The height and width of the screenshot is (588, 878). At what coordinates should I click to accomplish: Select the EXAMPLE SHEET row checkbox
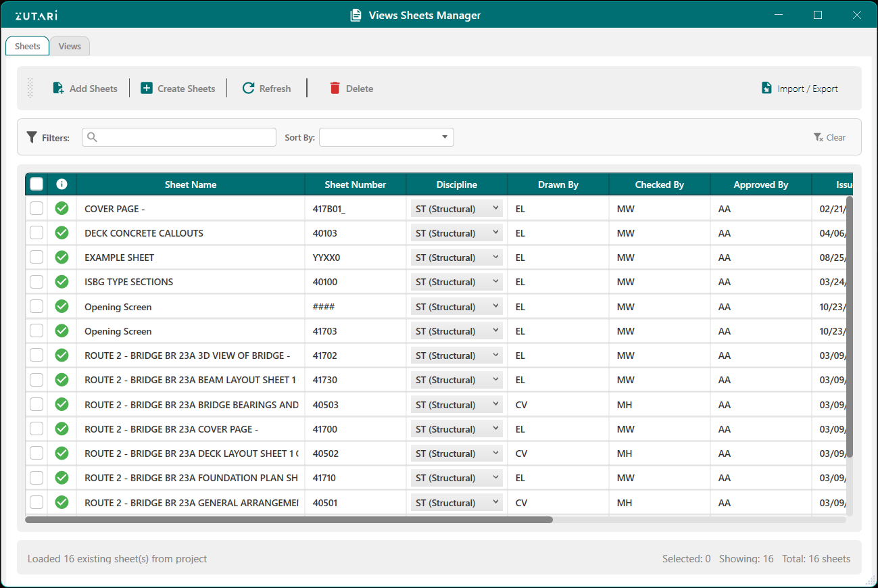tap(36, 258)
